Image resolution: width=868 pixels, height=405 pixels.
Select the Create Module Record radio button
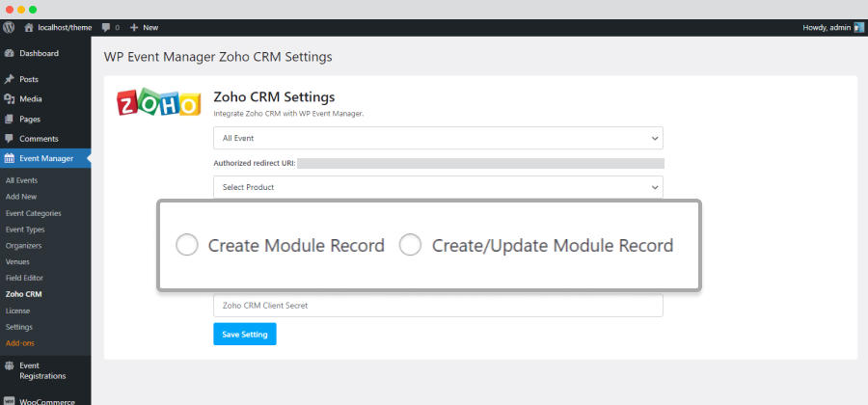click(186, 245)
